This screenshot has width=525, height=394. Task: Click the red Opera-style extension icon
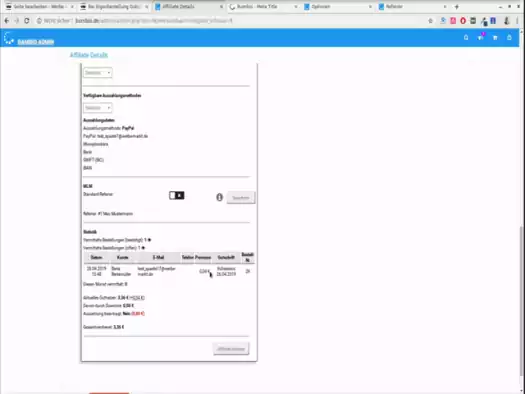tap(463, 21)
